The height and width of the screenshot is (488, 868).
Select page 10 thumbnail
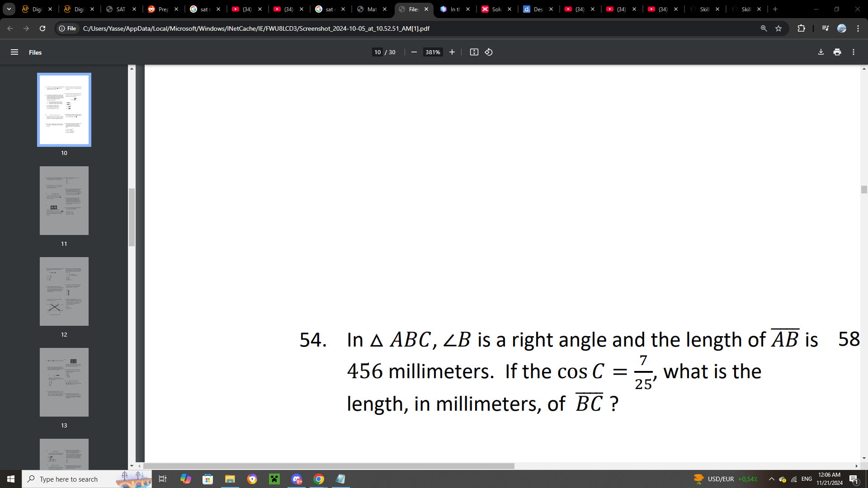coord(64,110)
